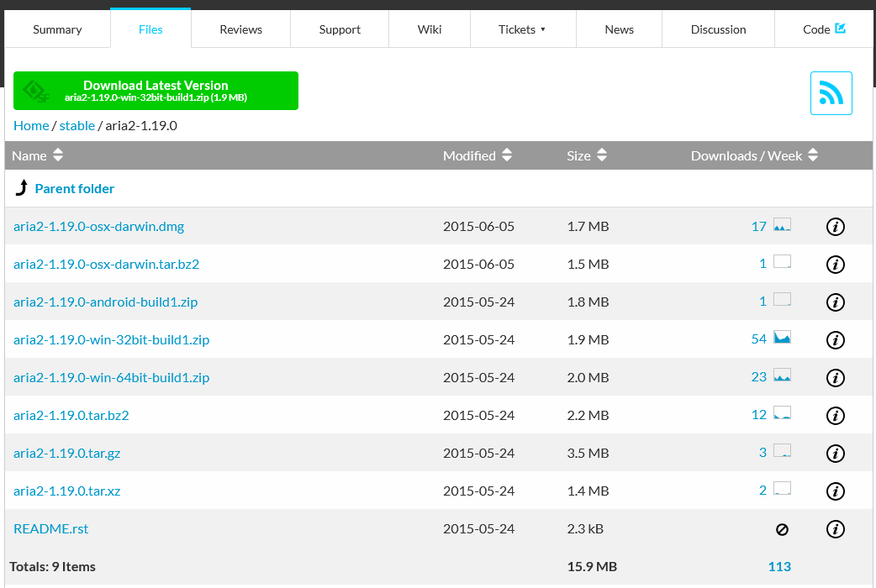Screen dimensions: 876x588
Task: Open the RSS feed icon
Action: tap(831, 92)
